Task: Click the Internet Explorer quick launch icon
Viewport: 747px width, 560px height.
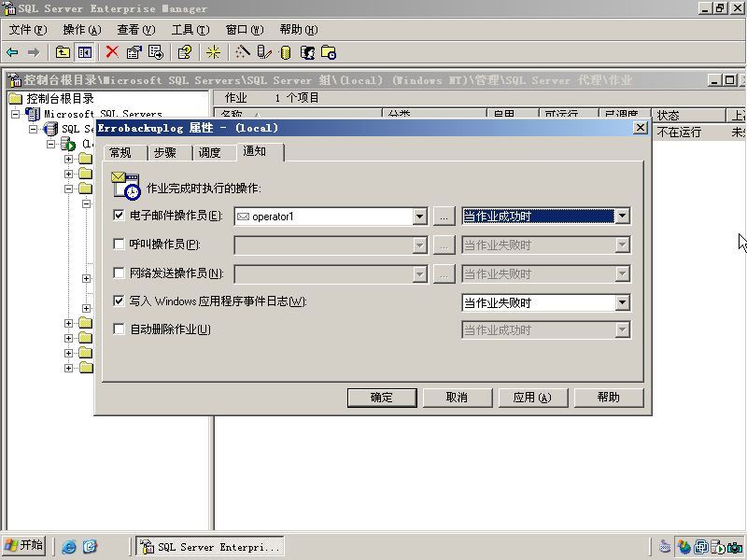Action: pyautogui.click(x=69, y=546)
